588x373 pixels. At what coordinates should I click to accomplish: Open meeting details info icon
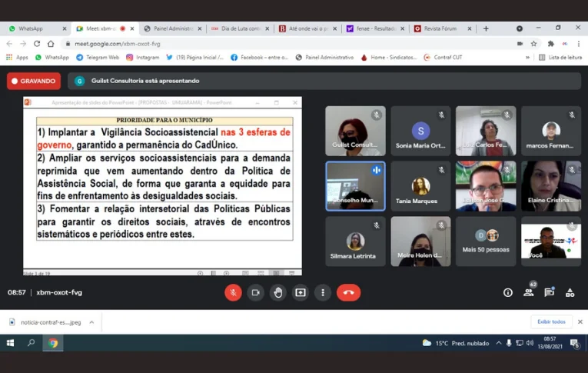point(508,292)
